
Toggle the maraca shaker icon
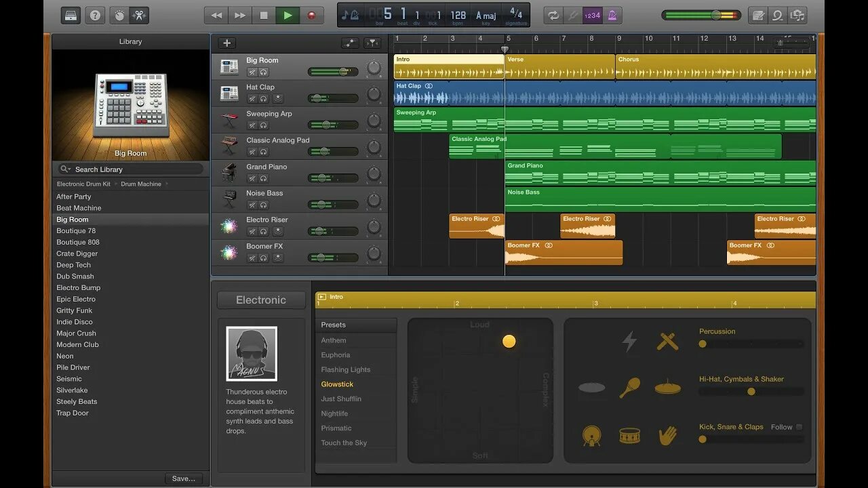(630, 388)
